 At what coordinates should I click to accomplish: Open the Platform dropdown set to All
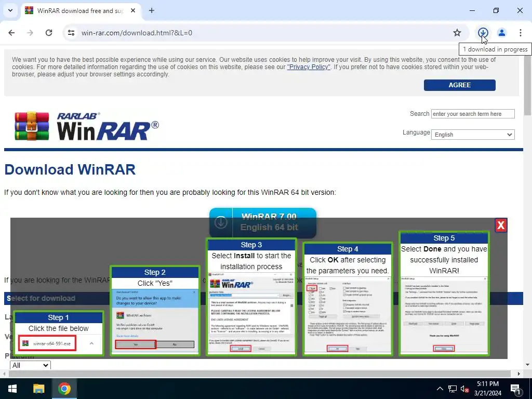pyautogui.click(x=30, y=365)
